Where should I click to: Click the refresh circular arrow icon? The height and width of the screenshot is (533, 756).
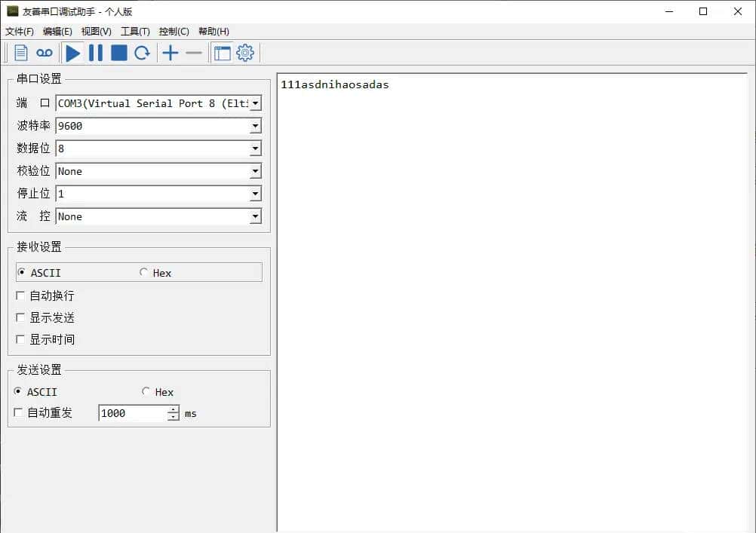pyautogui.click(x=143, y=53)
